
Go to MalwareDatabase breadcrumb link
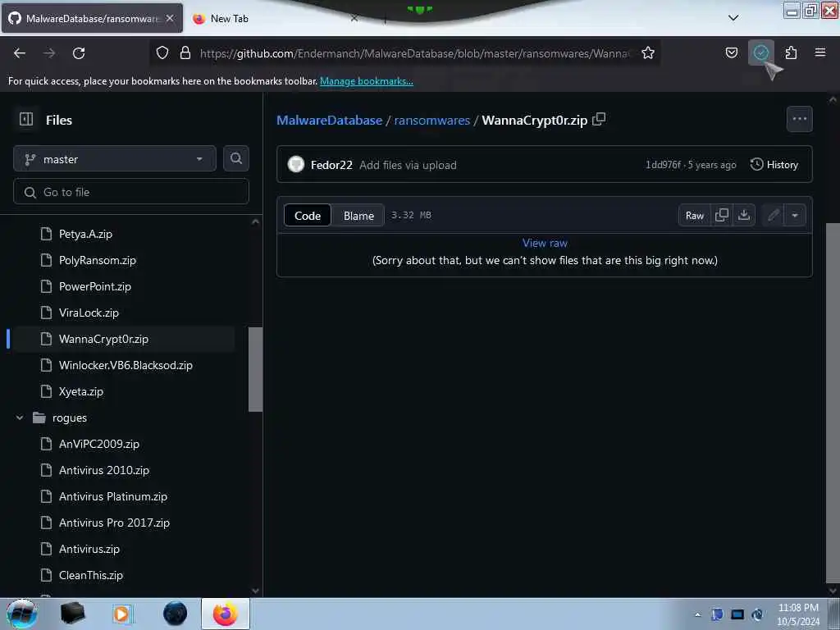[330, 120]
